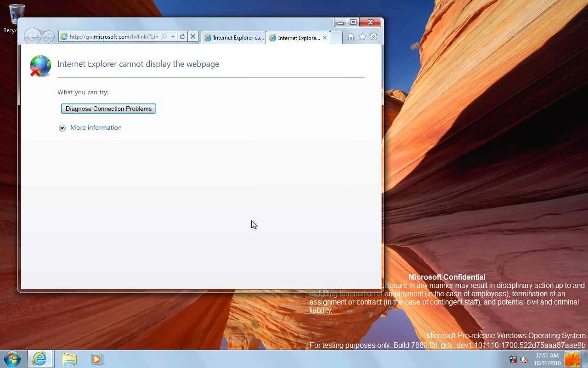Open the Tools gear menu
The image size is (588, 368).
(373, 37)
